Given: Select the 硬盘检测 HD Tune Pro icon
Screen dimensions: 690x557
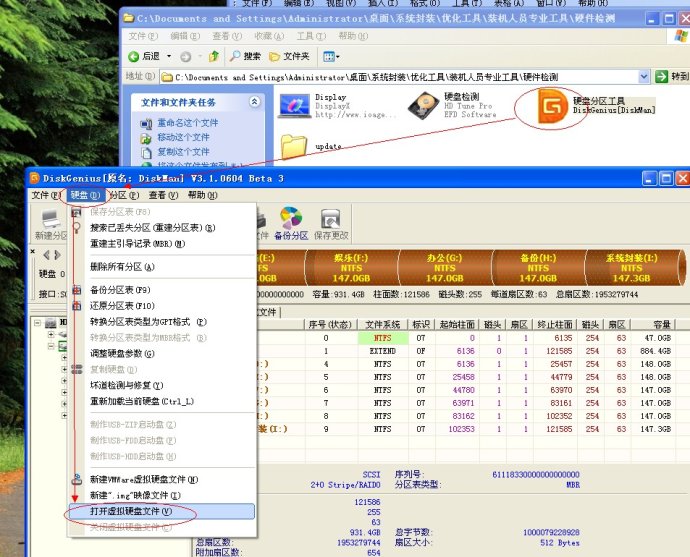Looking at the screenshot, I should [x=423, y=106].
